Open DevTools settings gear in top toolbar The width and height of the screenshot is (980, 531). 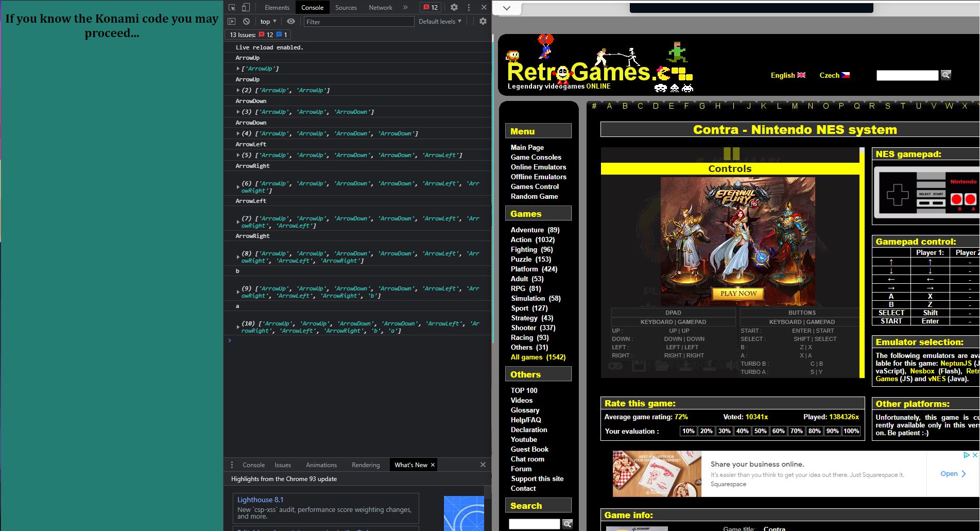[454, 7]
